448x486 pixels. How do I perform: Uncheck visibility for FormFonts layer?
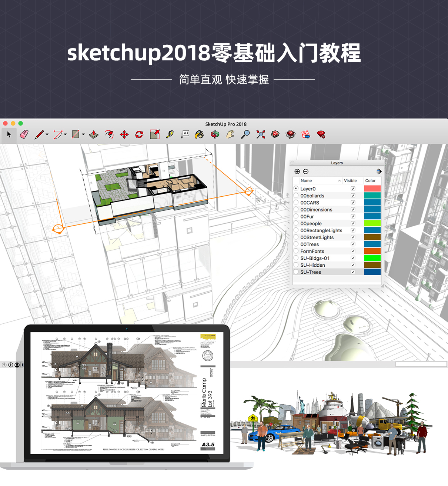tap(353, 251)
